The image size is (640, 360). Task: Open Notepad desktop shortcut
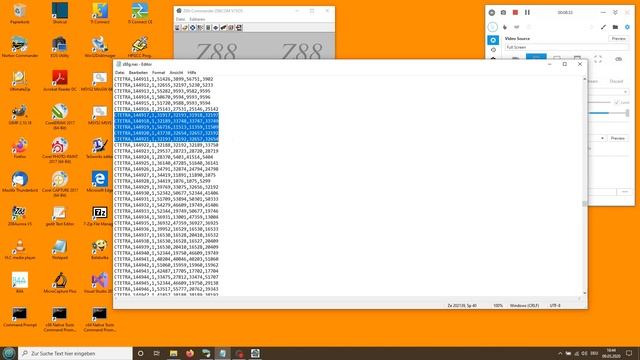click(x=60, y=249)
